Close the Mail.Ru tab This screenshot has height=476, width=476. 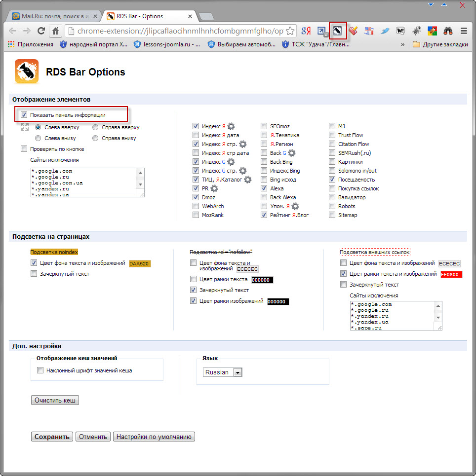(x=95, y=16)
